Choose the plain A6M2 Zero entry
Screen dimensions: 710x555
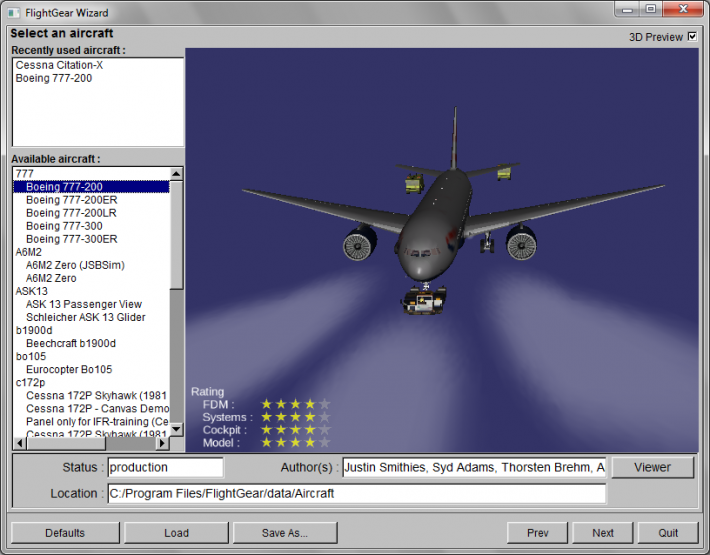[51, 278]
